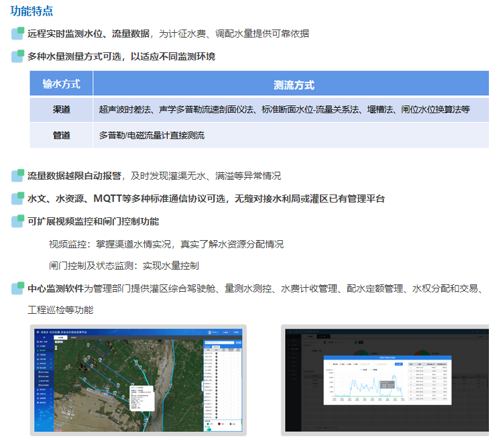Image resolution: width=503 pixels, height=448 pixels.
Task: Select the 渠道 row label
Action: coord(61,109)
